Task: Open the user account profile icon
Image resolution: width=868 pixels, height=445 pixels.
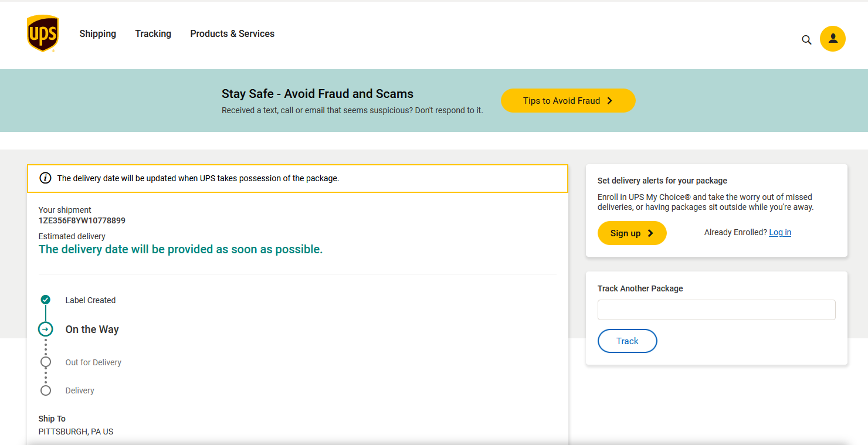Action: [x=832, y=39]
